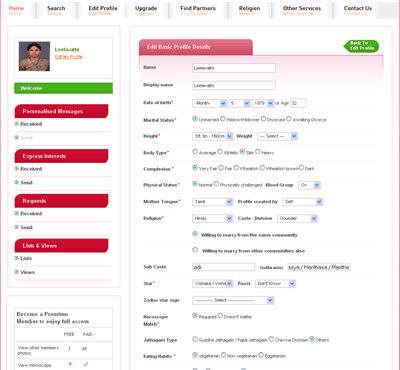Open the Zodiac/star sign dropdown
This screenshot has width=400, height=370.
click(233, 300)
